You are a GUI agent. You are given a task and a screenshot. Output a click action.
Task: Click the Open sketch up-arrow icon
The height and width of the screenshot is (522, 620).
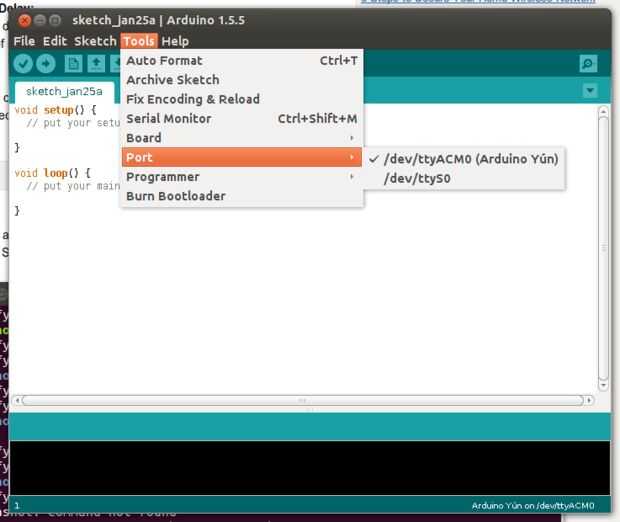pos(96,63)
